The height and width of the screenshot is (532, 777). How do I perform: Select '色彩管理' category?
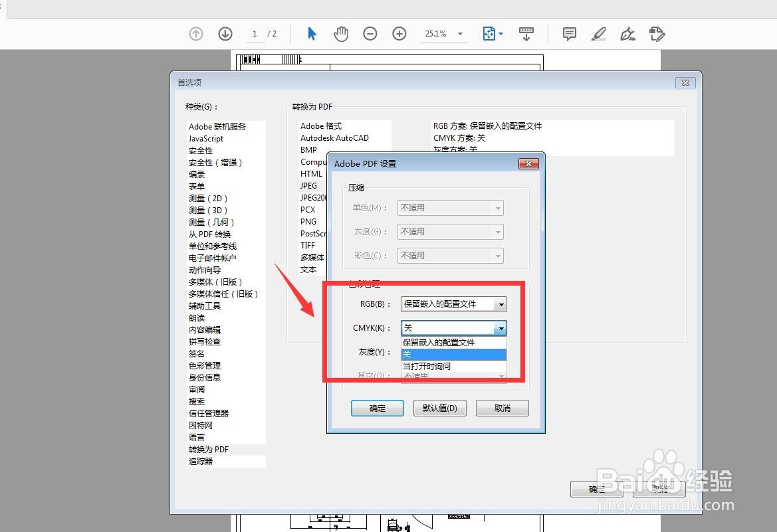[x=205, y=365]
